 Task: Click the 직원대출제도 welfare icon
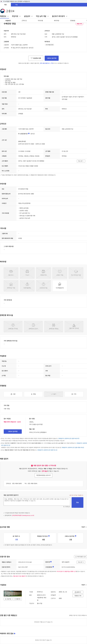pos(27,286)
